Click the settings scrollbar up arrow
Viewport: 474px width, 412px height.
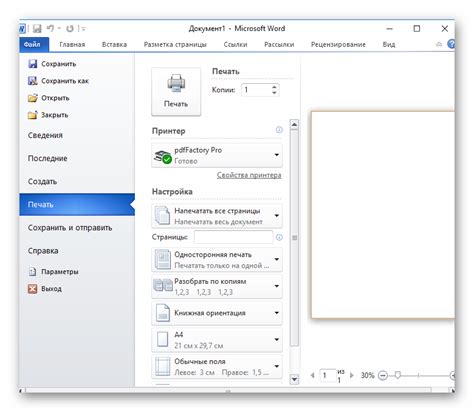point(294,125)
